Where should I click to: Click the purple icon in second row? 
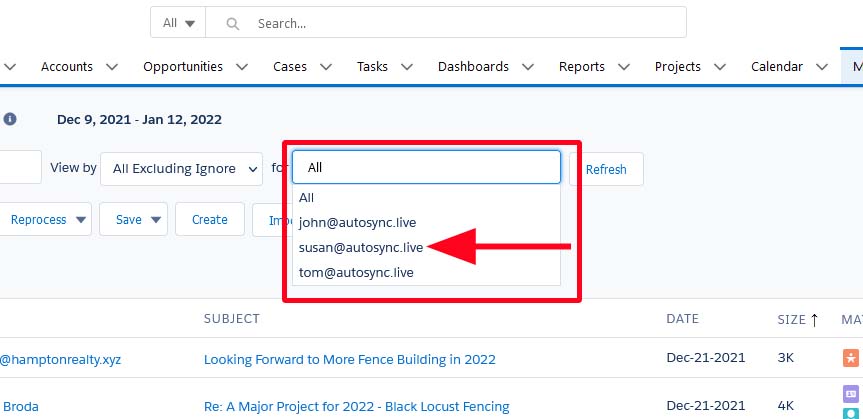pos(850,394)
